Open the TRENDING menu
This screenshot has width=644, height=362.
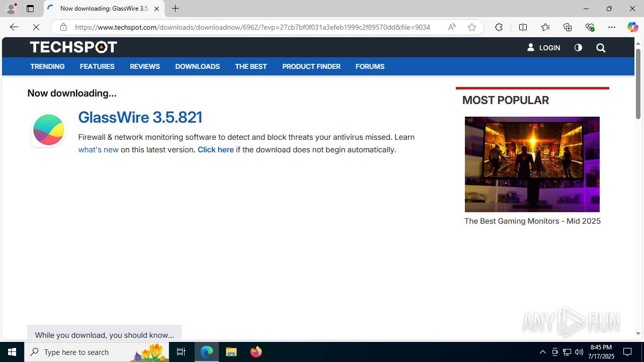tap(47, 66)
